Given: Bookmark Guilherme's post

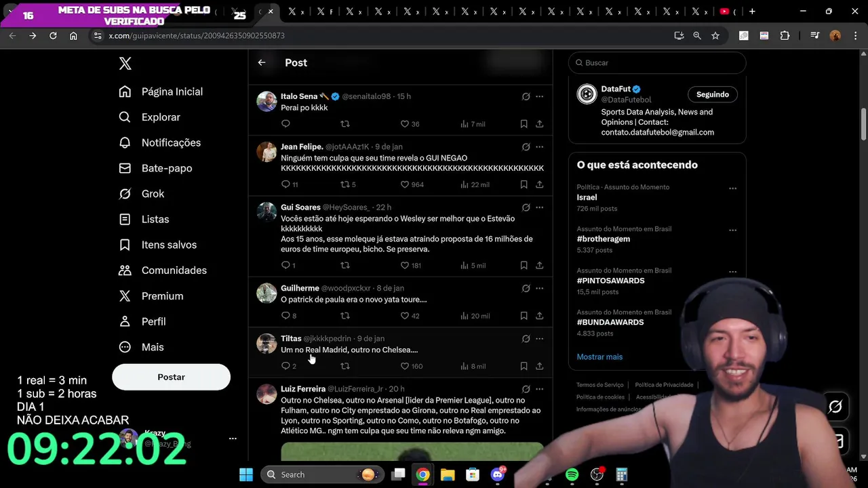Looking at the screenshot, I should (524, 316).
